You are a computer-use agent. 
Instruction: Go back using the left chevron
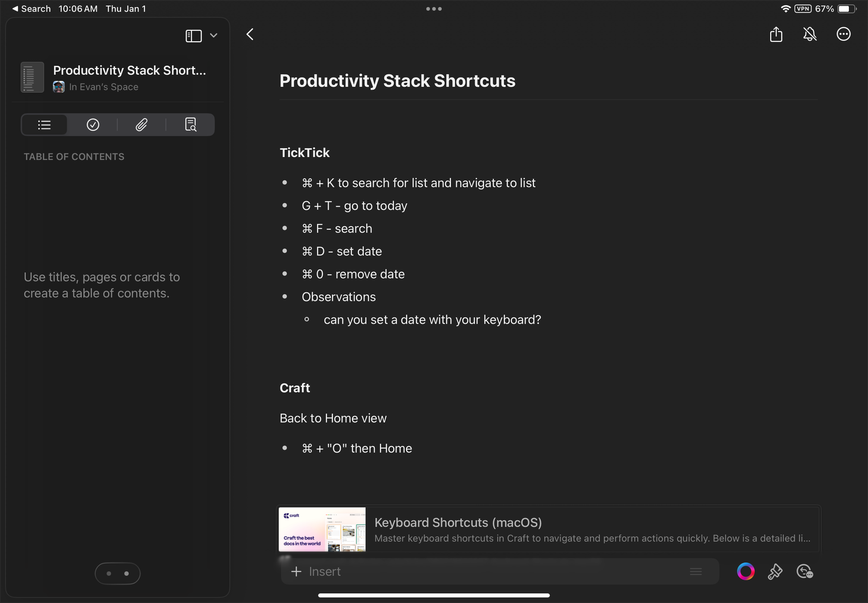coord(250,34)
